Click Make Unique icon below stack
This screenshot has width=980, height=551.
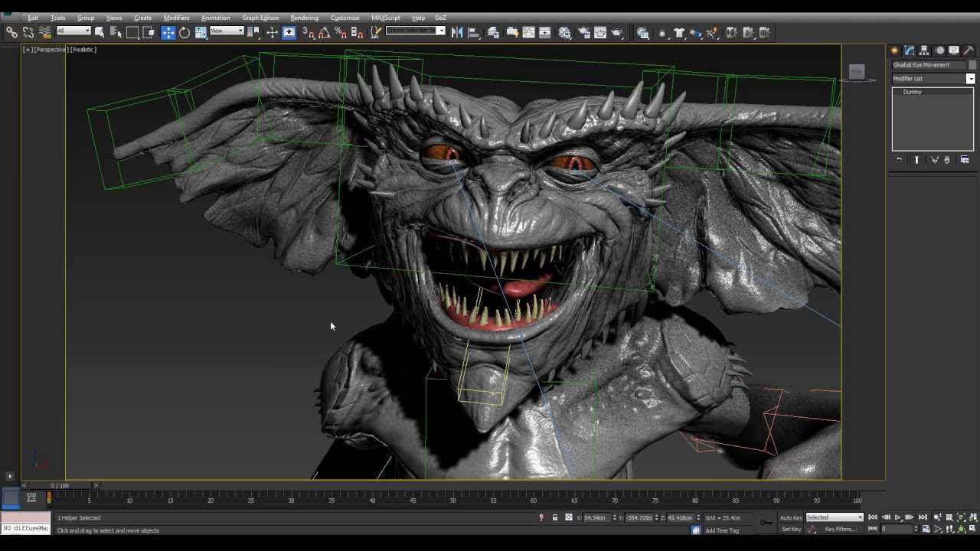click(x=935, y=160)
